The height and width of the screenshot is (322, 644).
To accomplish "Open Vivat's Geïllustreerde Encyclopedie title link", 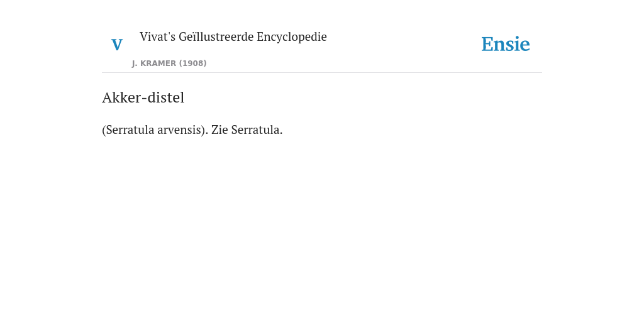I will point(233,37).
